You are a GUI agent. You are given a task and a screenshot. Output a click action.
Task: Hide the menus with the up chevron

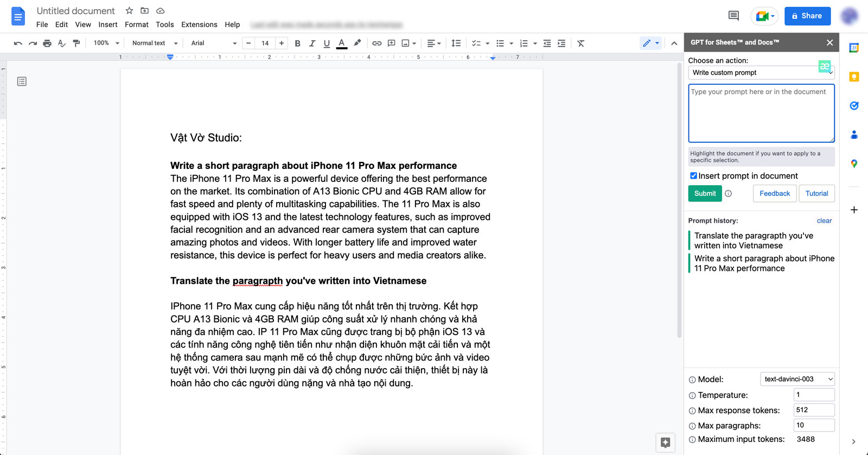674,43
